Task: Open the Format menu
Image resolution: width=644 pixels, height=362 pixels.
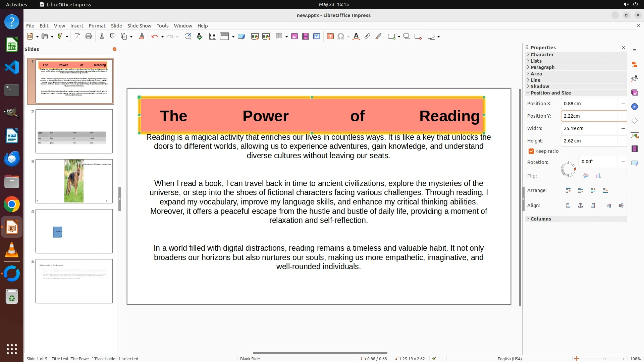Action: (97, 25)
